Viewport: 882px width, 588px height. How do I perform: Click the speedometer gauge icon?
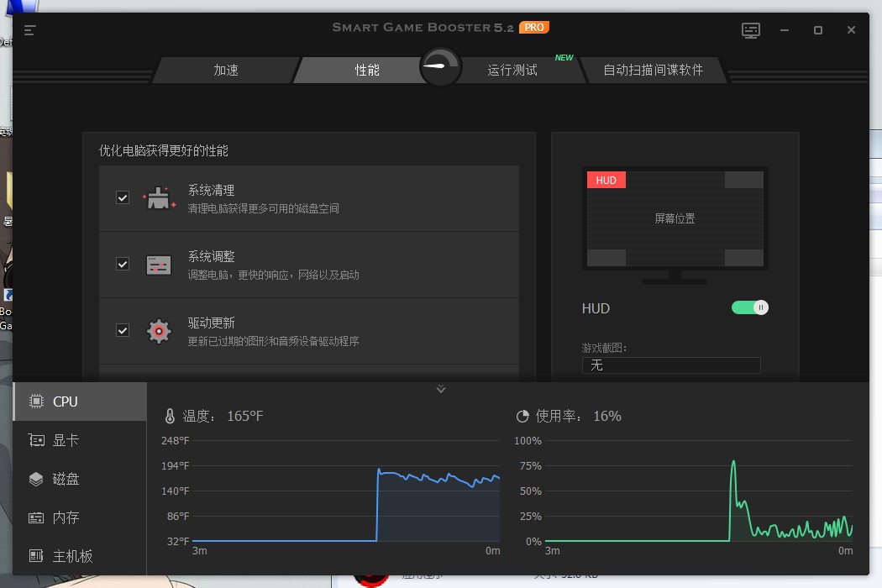(440, 66)
